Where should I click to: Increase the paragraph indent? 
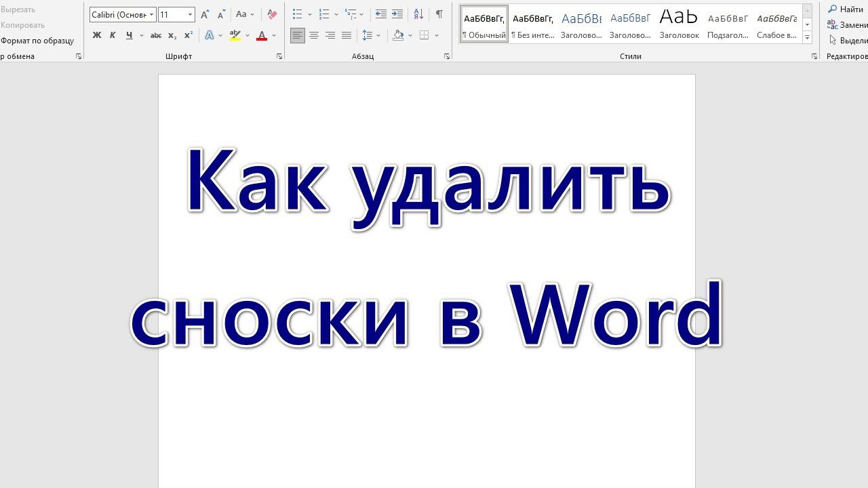(x=397, y=14)
